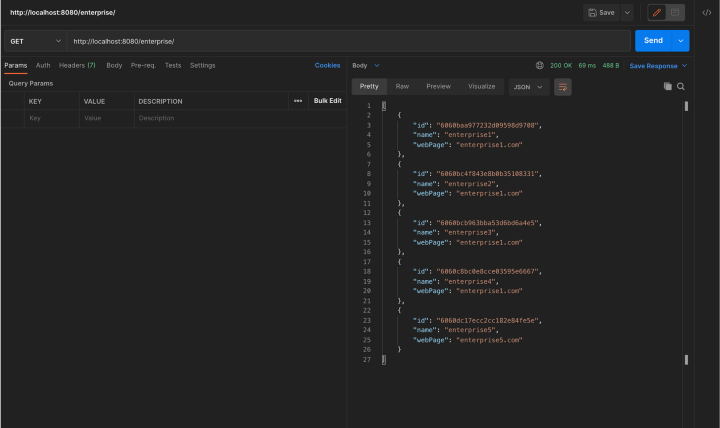Click the Send button
Screen dimensions: 720x428
tap(653, 41)
